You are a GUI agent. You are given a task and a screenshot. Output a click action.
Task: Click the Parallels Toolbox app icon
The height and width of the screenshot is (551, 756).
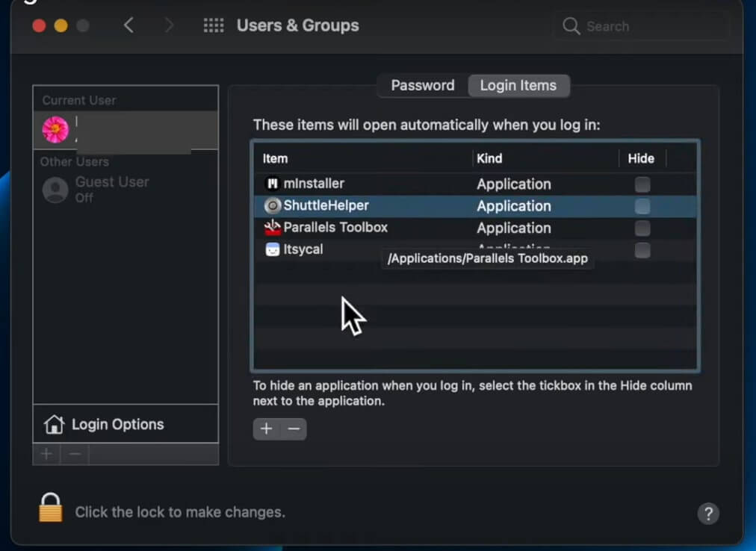pyautogui.click(x=272, y=228)
